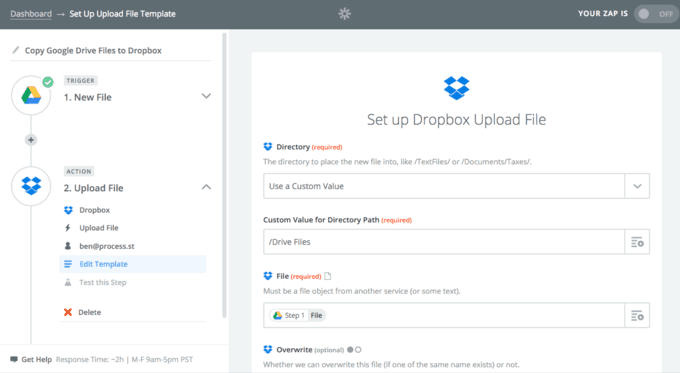Click the Google Drive trigger step icon
The image size is (680, 373).
[31, 95]
